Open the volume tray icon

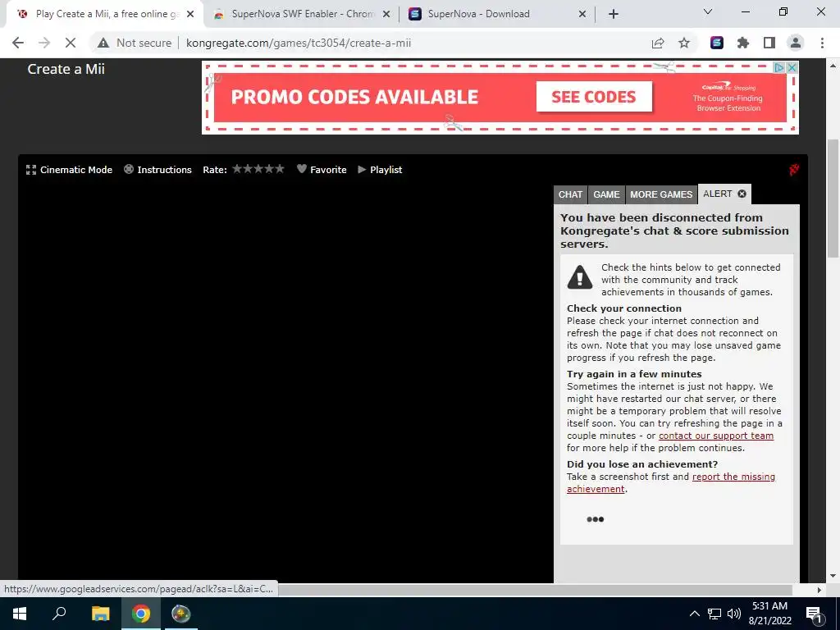pos(734,614)
